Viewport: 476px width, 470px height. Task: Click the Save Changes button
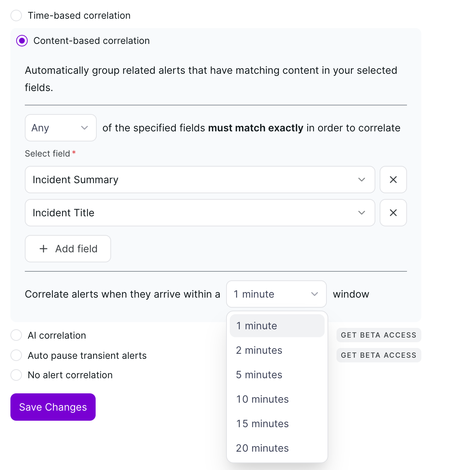click(x=53, y=407)
